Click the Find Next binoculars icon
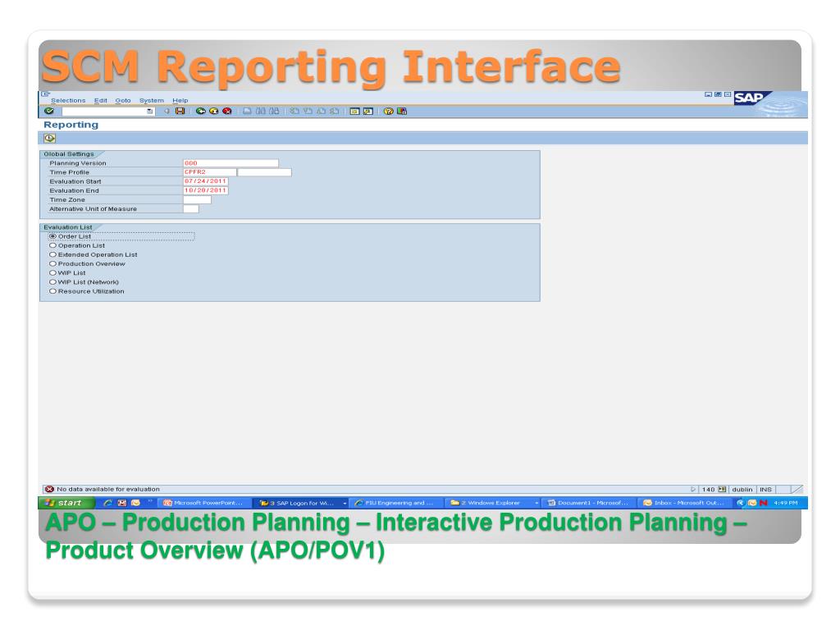Viewport: 840px width, 630px height. (x=274, y=111)
